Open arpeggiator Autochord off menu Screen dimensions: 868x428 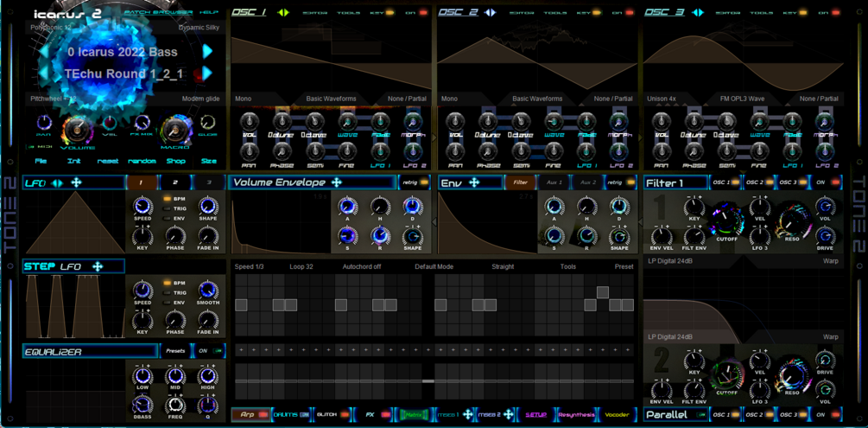coord(362,266)
